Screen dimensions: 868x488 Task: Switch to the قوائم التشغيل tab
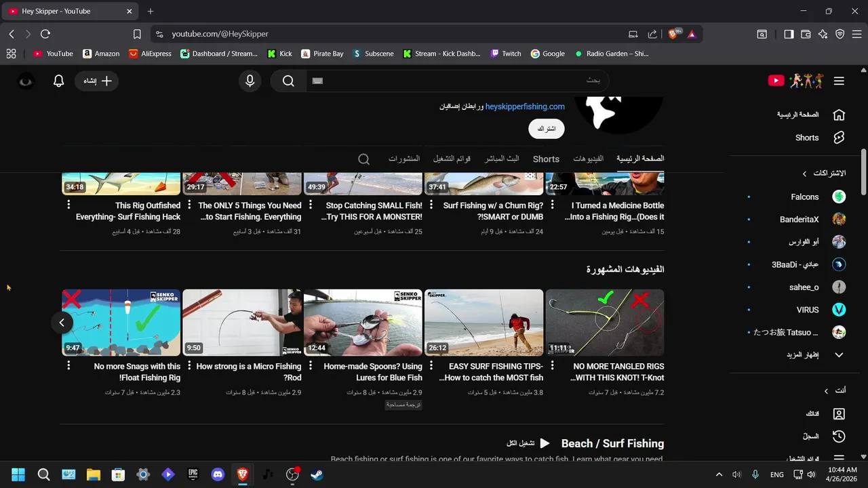click(452, 159)
